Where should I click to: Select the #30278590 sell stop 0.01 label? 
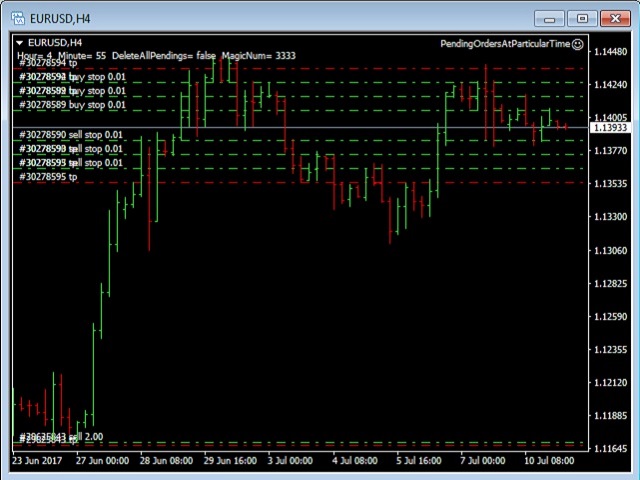coord(71,135)
